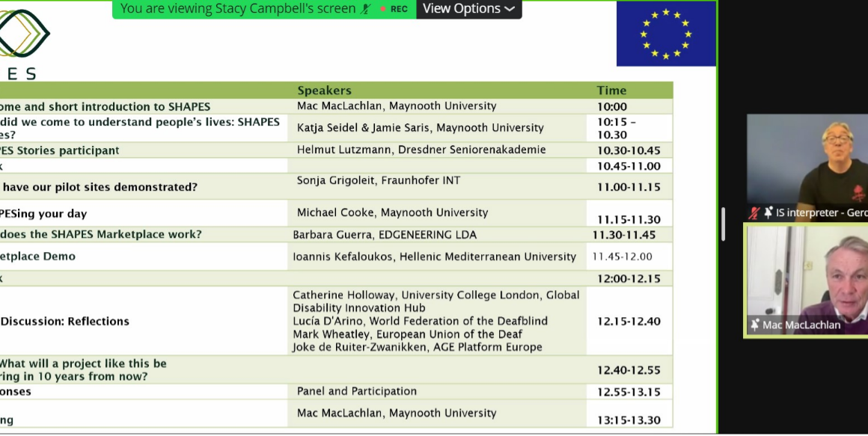The width and height of the screenshot is (868, 436).
Task: Click the European Union flag image
Action: pos(666,34)
